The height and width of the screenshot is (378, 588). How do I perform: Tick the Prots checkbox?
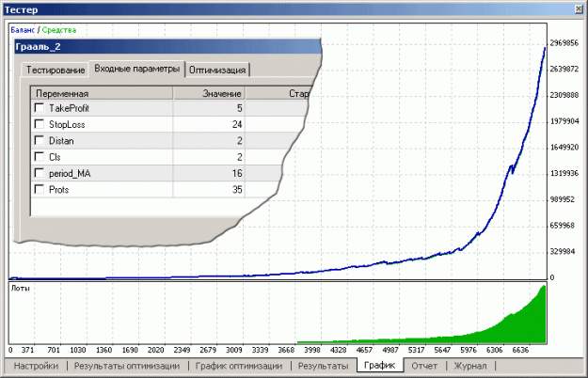(39, 189)
